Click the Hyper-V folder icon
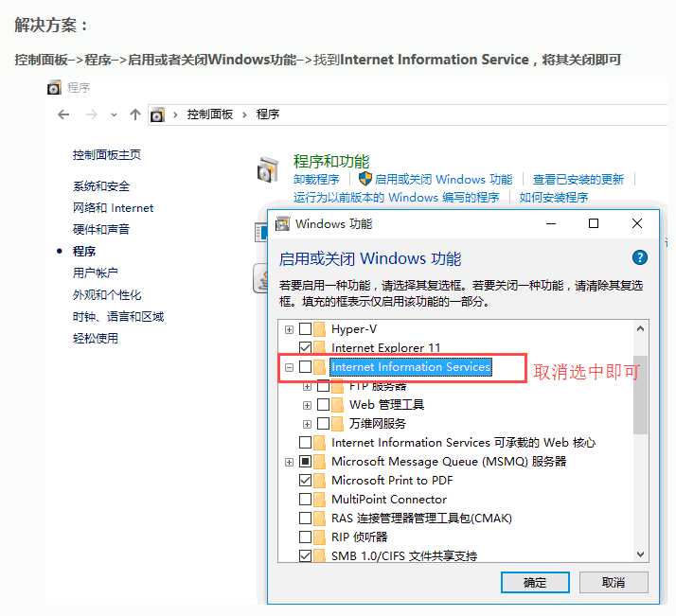Viewport: 676px width, 616px height. pyautogui.click(x=319, y=328)
